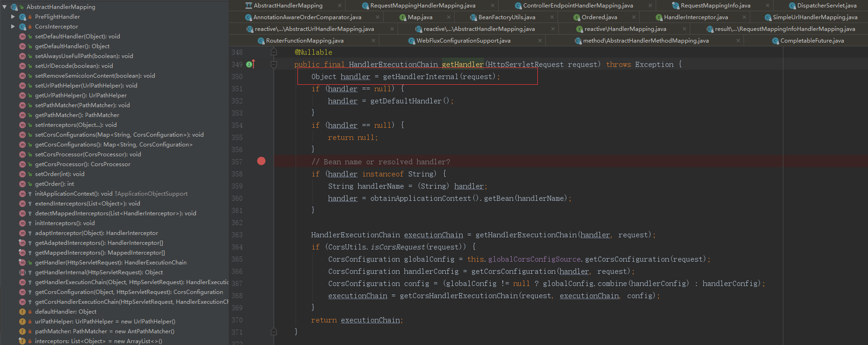This screenshot has height=345, width=868.
Task: Remove the breakpoint at line 357
Action: coord(261,161)
